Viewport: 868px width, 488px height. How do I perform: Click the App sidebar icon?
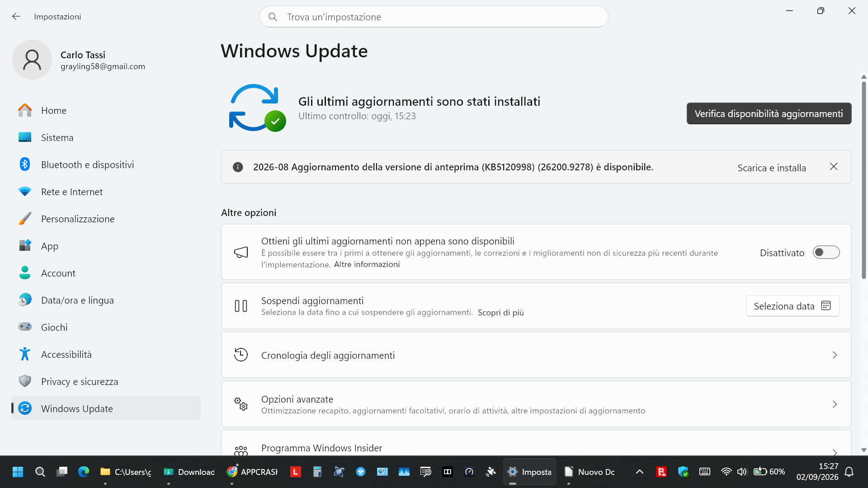click(x=25, y=246)
